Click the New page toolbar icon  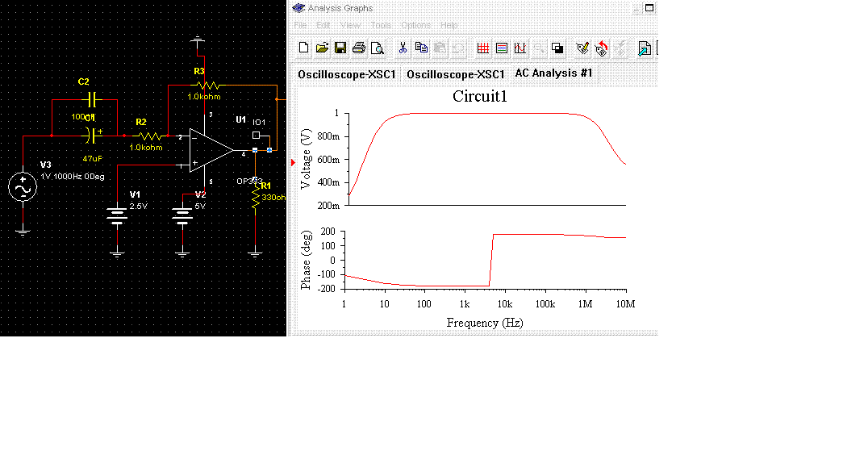tap(303, 48)
